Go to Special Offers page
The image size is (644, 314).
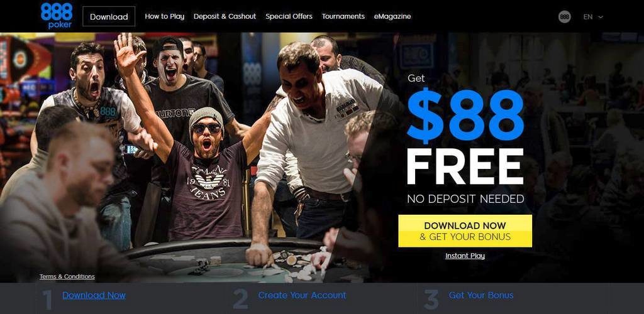[x=289, y=16]
